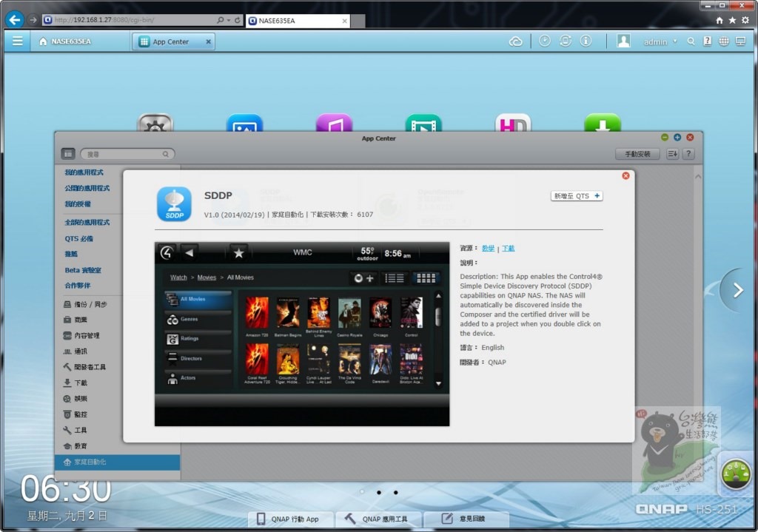
Task: Open the QNAP dashboard gauge icon
Action: point(736,475)
